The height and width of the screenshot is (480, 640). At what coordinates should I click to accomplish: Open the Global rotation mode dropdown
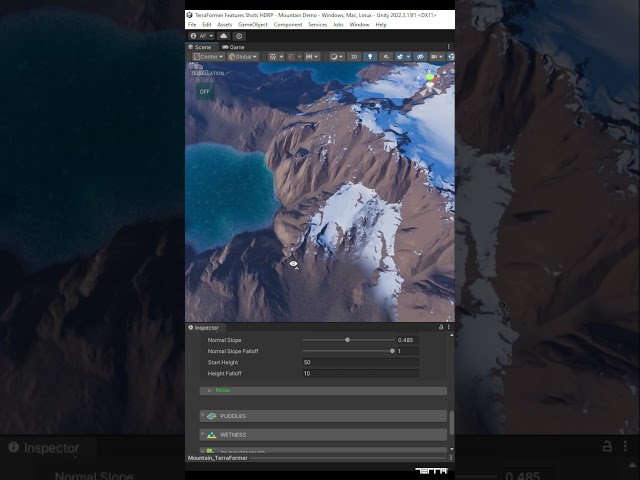[x=243, y=57]
